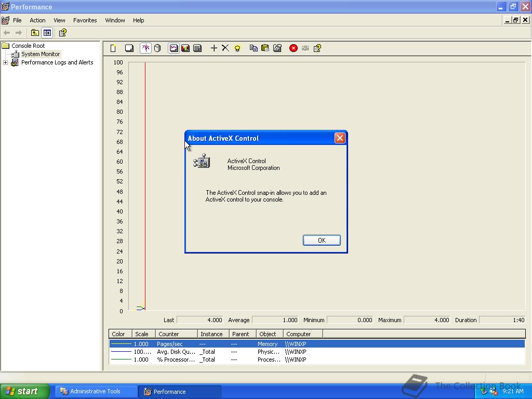
Task: Open the Window menu
Action: pyautogui.click(x=115, y=20)
